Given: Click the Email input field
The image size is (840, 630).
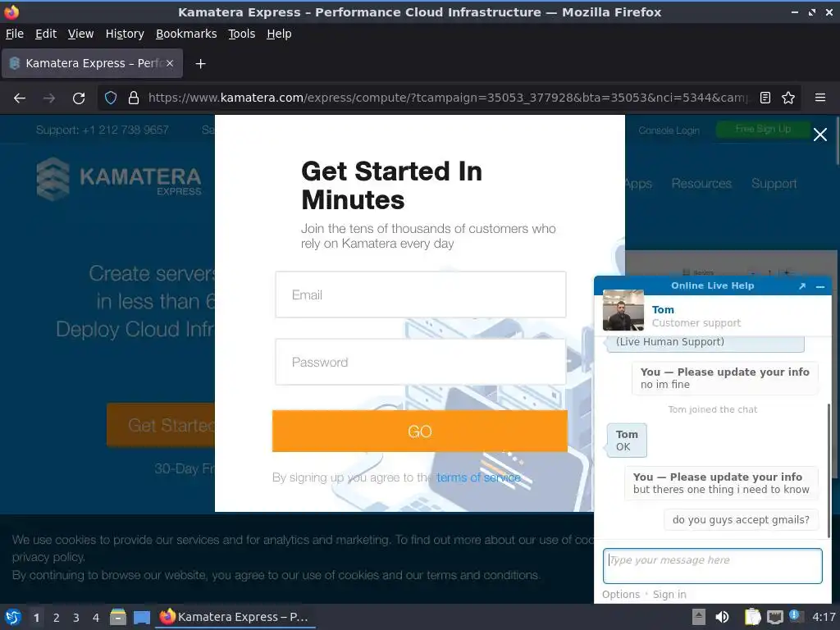Looking at the screenshot, I should point(421,294).
